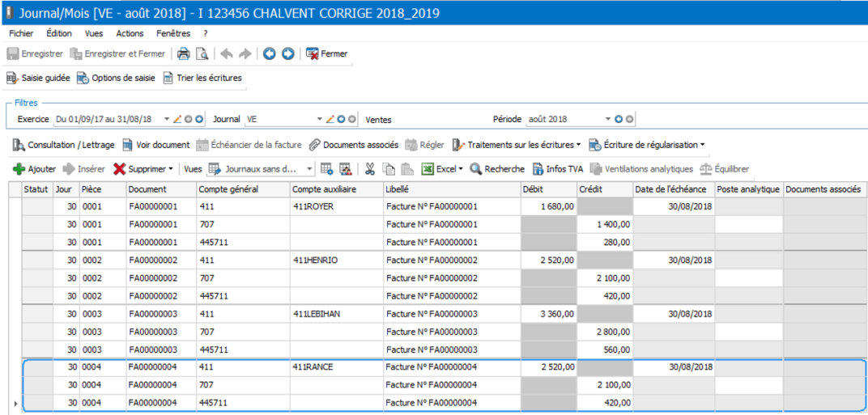This screenshot has height=415, width=868.
Task: Open Options de saisie
Action: (116, 78)
